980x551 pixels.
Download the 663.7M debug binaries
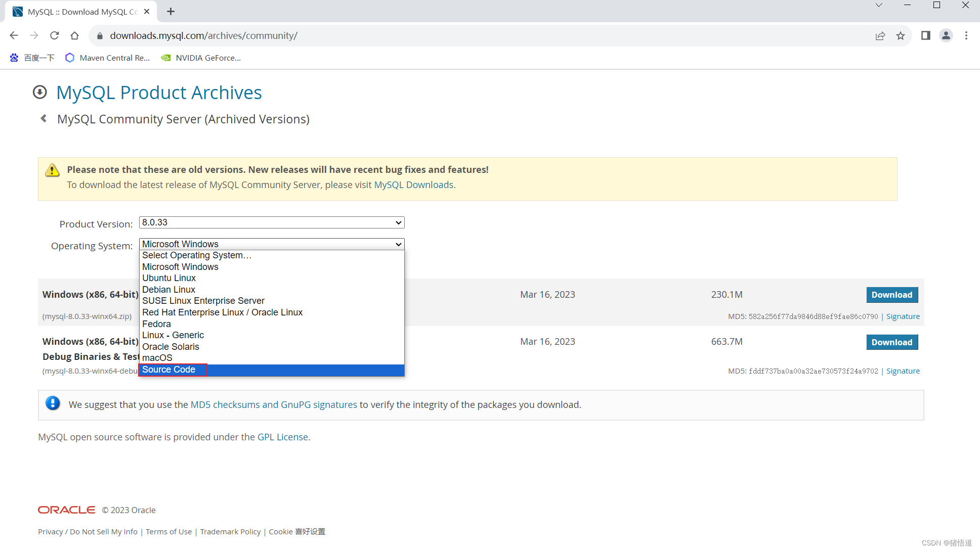coord(892,342)
